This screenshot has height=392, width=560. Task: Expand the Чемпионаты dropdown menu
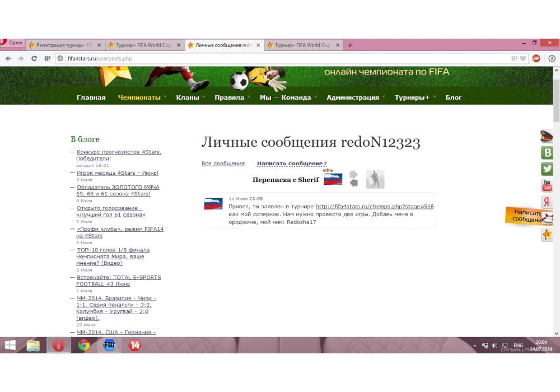(x=143, y=97)
